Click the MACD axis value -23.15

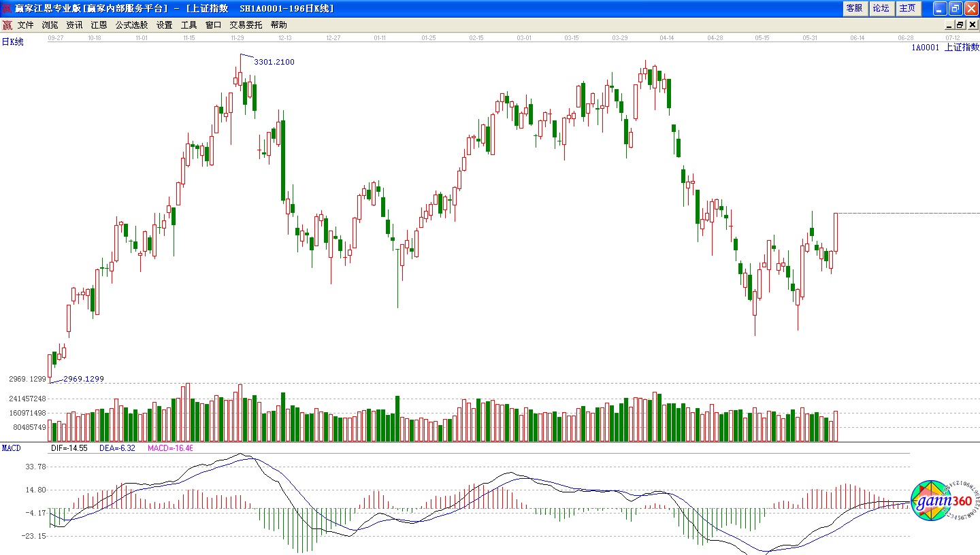point(33,536)
